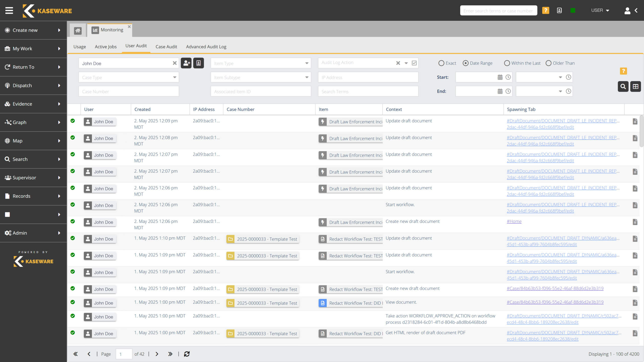Collapse the right panel with the chevron
The height and width of the screenshot is (362, 644).
point(636,11)
